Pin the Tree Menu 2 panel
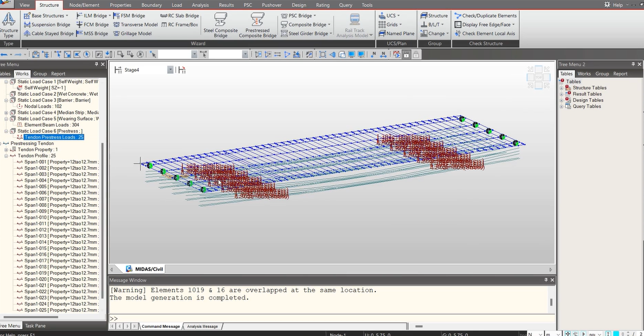Screen dimensions: 644x336 [x=633, y=64]
